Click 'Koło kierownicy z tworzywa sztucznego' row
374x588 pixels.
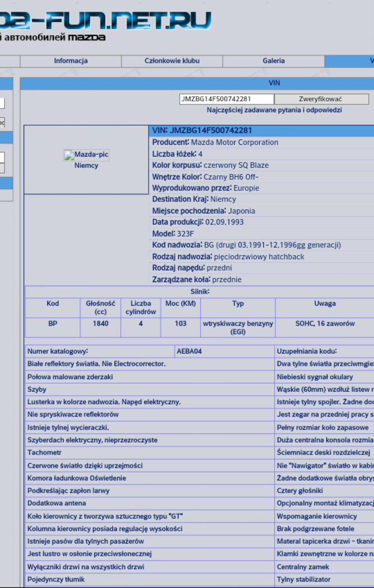click(x=150, y=516)
